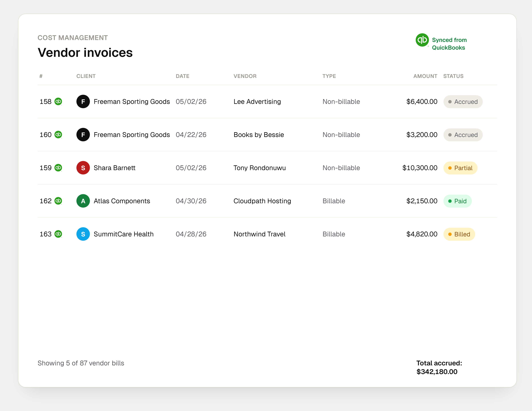
Task: Click the red S avatar for Shara Barnett
Action: (83, 168)
